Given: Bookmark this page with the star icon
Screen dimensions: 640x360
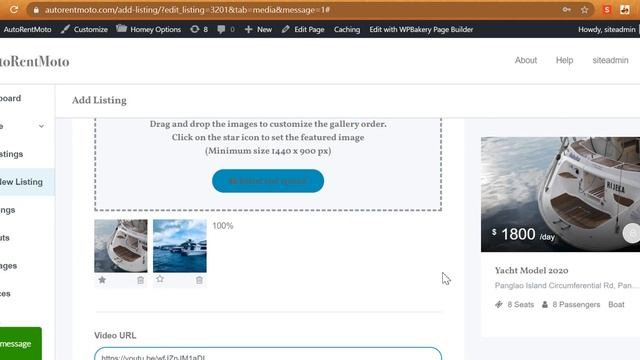Looking at the screenshot, I should [584, 10].
